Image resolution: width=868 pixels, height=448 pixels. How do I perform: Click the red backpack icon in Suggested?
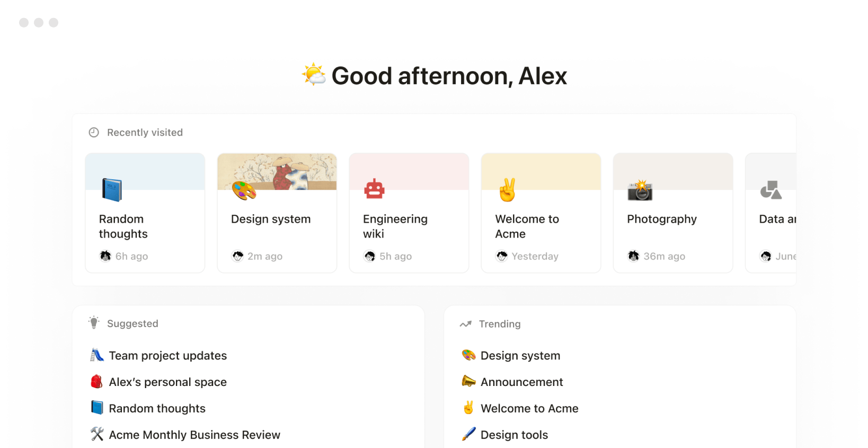[x=96, y=382]
